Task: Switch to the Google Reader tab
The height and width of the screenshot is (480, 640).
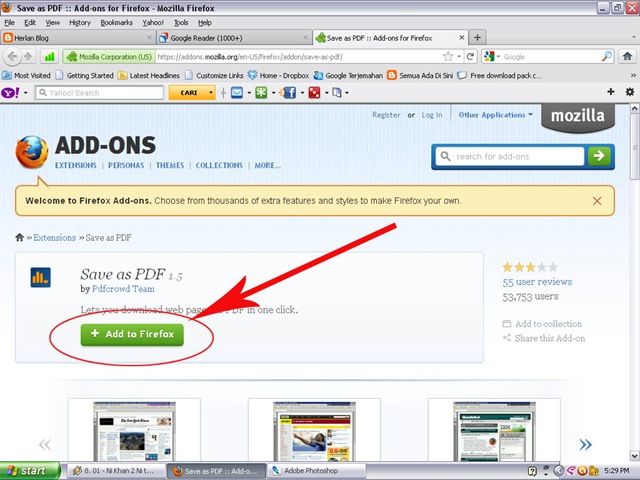Action: coord(234,38)
